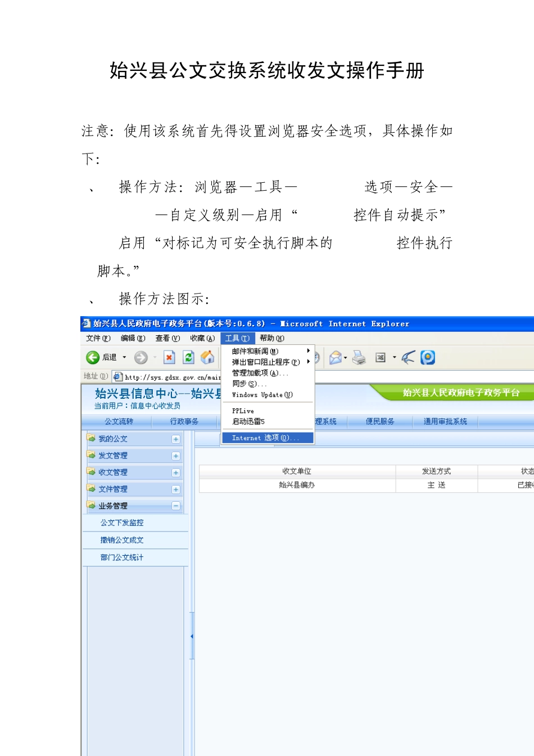Open the 收藏(A) menu
Viewport: 534px width, 756px height.
[202, 338]
